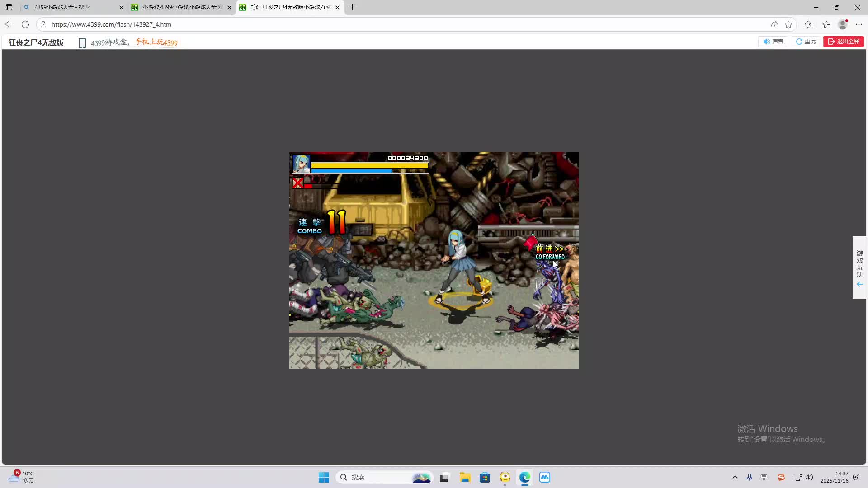This screenshot has height=488, width=868.
Task: Open browser extensions icon
Action: click(x=808, y=24)
